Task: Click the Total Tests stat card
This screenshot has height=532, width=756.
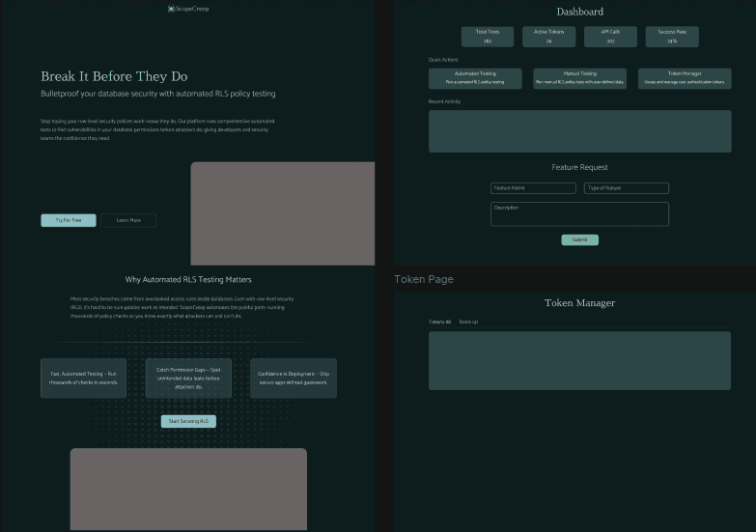Action: [488, 37]
